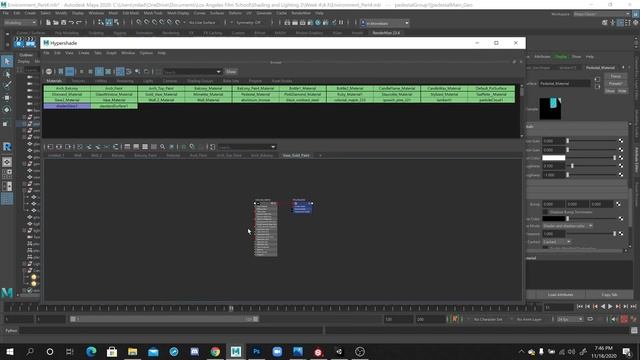Screen dimensions: 640x360
Task: Select the shaderGlow1 purple swatch
Action: pos(67,106)
